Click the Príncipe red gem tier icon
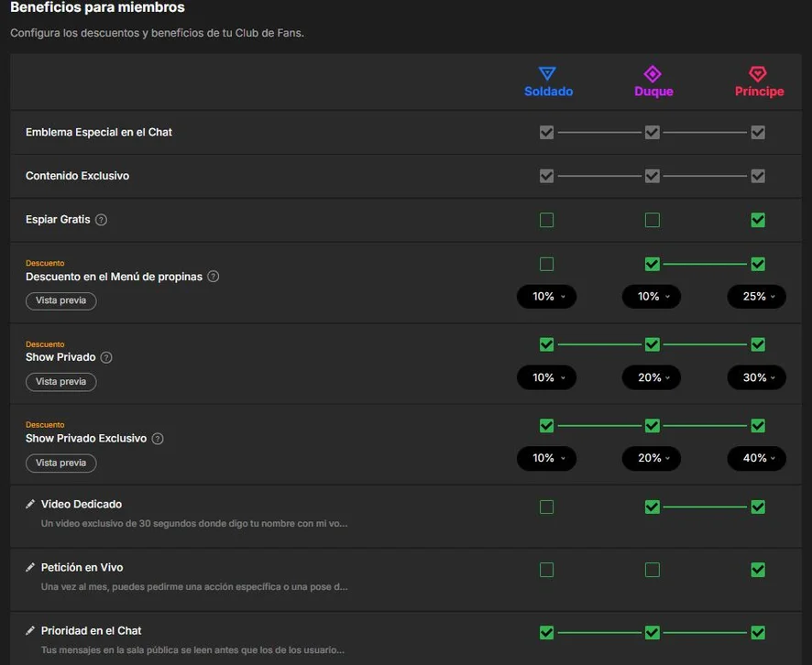Image resolution: width=812 pixels, height=665 pixels. [758, 74]
